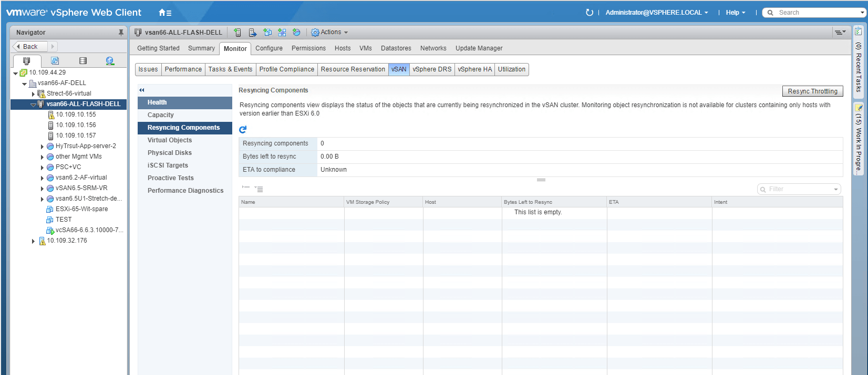Switch to the Configure tab
Screen dimensions: 868x375
point(269,48)
